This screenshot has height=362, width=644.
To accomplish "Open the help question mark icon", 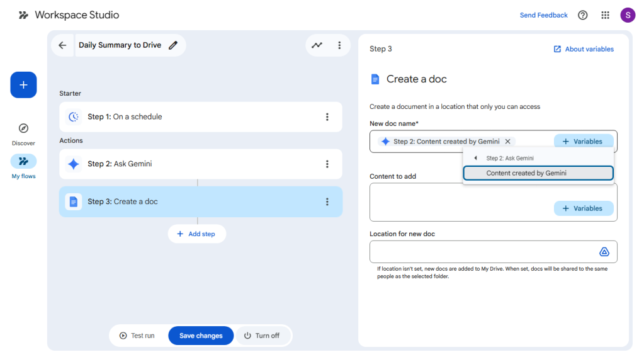I will tap(582, 15).
